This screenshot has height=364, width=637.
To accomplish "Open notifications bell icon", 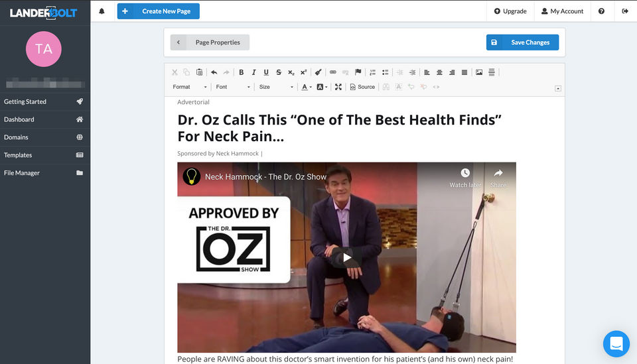I will pos(102,11).
